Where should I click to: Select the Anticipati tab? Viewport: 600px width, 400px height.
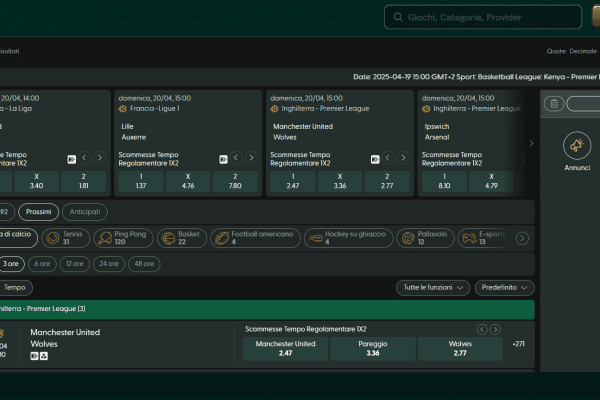[85, 212]
